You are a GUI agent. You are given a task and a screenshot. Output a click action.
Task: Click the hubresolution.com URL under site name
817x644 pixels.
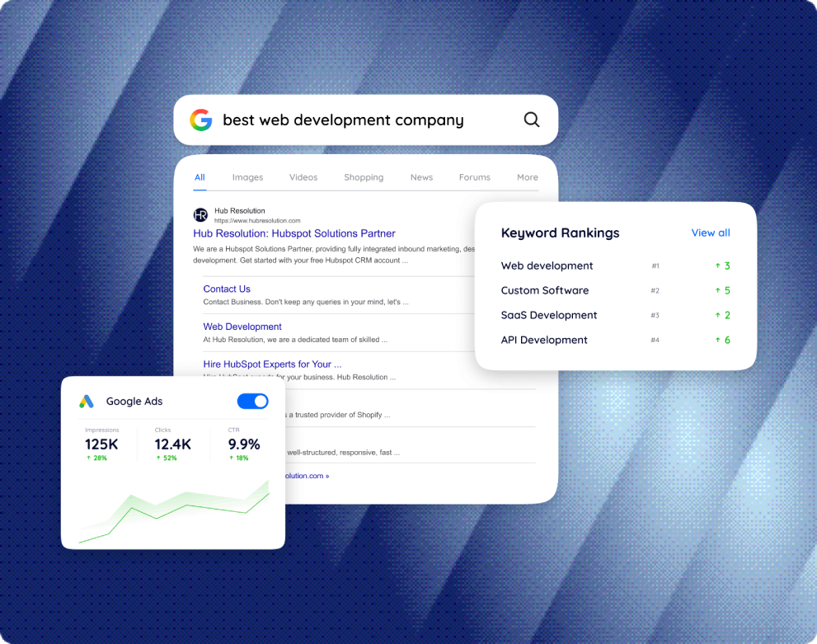[x=257, y=220]
